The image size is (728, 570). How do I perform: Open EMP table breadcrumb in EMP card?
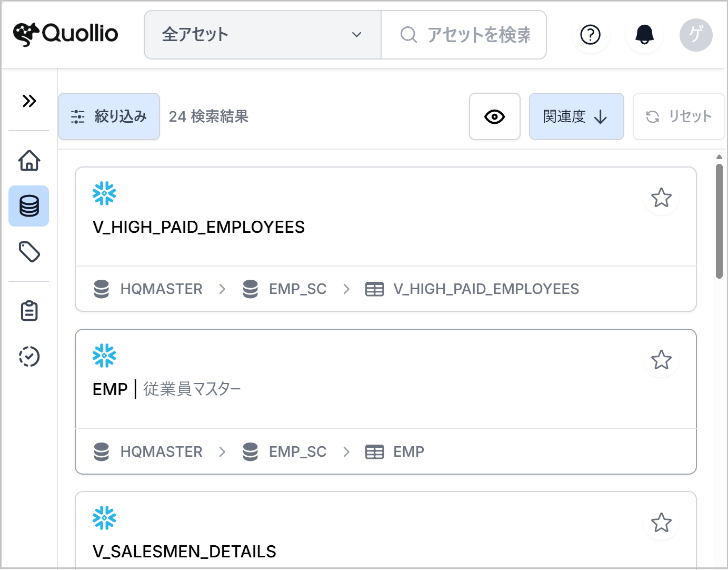(x=395, y=452)
